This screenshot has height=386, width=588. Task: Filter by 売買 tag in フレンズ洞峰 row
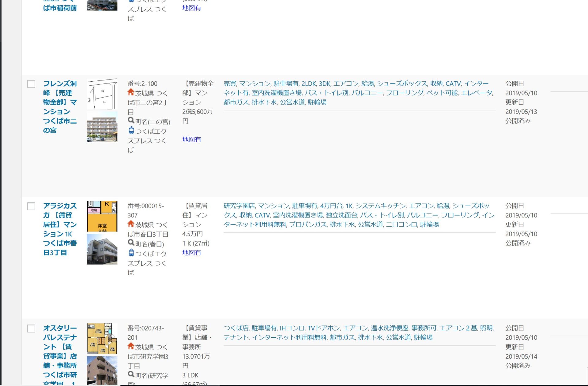point(230,84)
